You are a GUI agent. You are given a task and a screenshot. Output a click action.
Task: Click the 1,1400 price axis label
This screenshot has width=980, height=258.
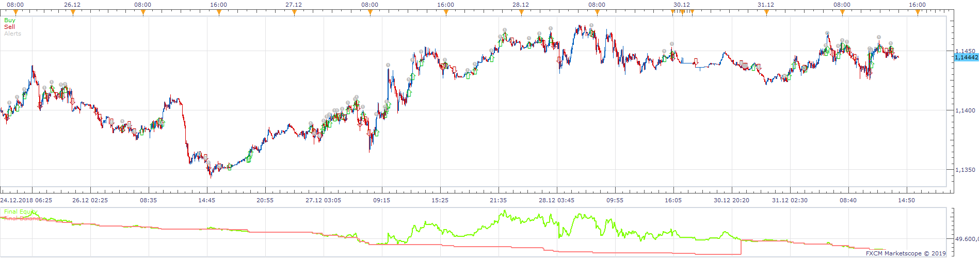tap(965, 110)
